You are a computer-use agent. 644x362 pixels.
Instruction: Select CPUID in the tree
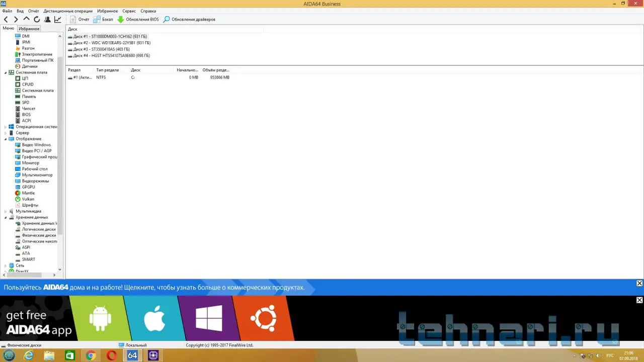pyautogui.click(x=28, y=84)
